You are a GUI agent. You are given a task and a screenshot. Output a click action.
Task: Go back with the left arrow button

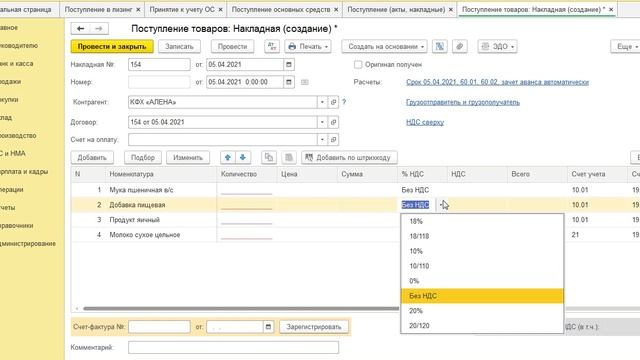[x=80, y=29]
